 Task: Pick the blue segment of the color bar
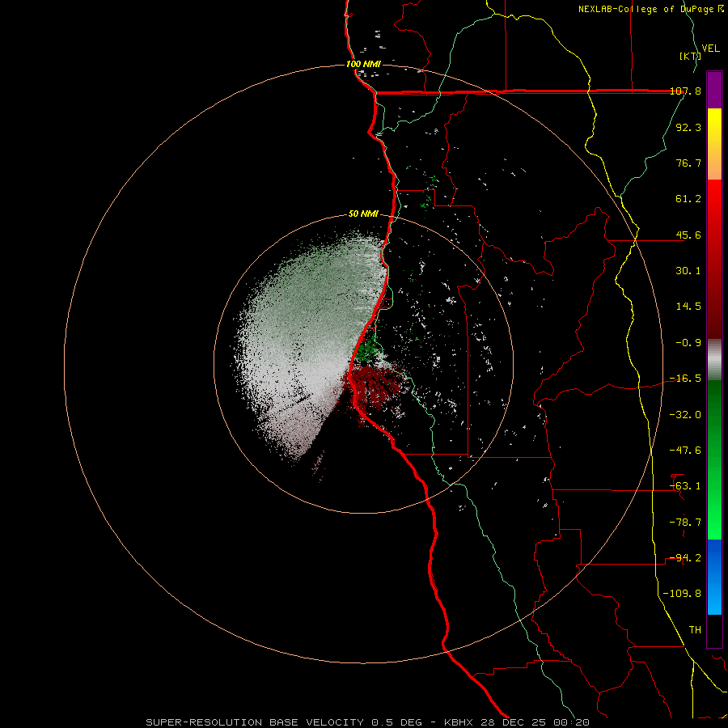coord(714,577)
